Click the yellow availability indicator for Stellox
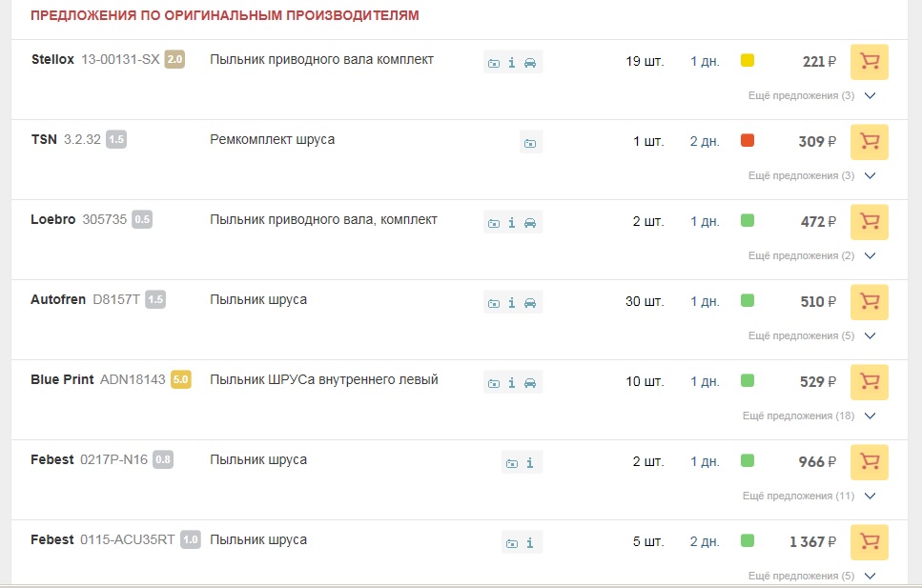The height and width of the screenshot is (588, 922). coord(748,60)
